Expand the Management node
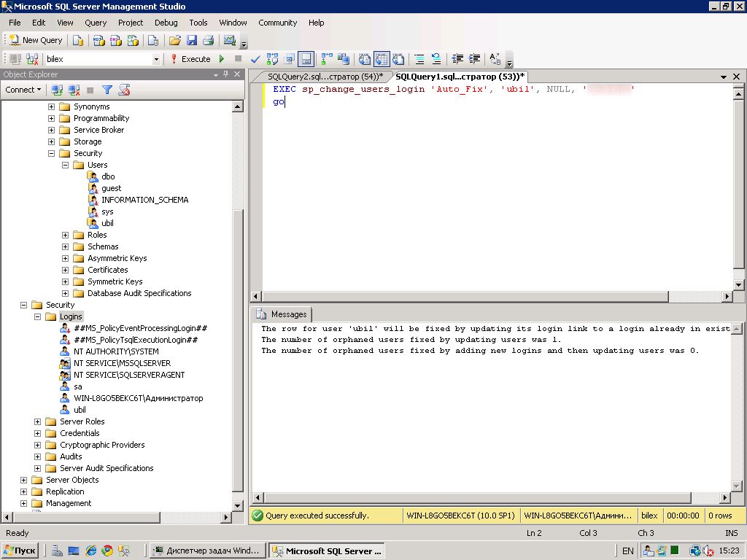Viewport: 747px width, 560px height. [24, 503]
